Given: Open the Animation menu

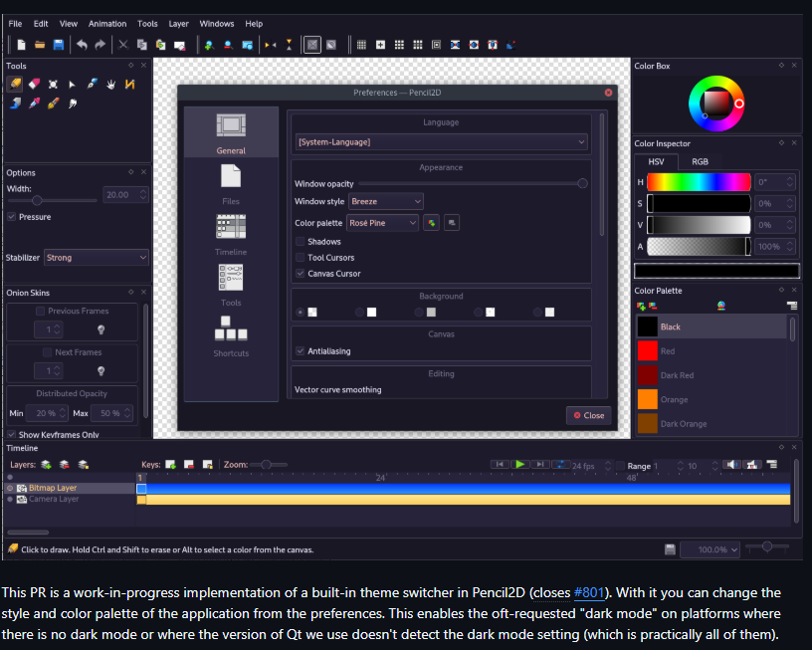Looking at the screenshot, I should (107, 24).
